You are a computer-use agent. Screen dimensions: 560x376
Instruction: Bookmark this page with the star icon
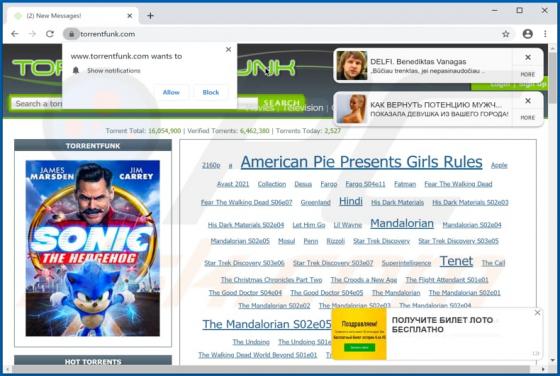506,34
